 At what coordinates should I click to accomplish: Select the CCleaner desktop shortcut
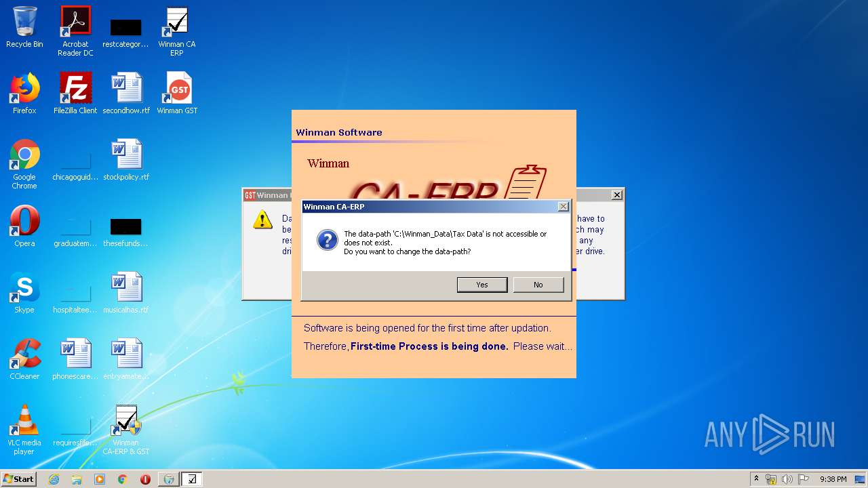click(x=24, y=359)
